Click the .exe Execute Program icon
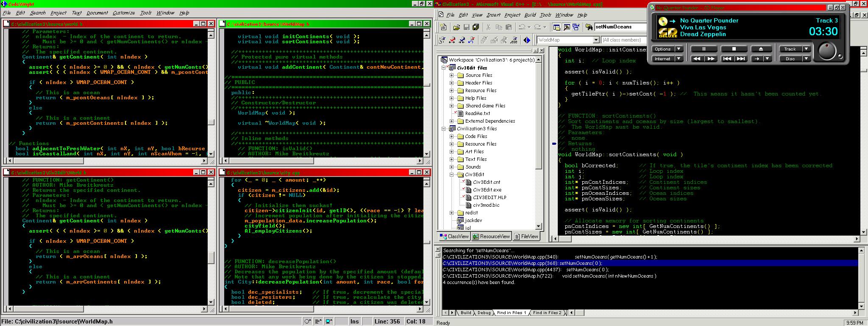Image resolution: width=868 pixels, height=326 pixels. 514,40
